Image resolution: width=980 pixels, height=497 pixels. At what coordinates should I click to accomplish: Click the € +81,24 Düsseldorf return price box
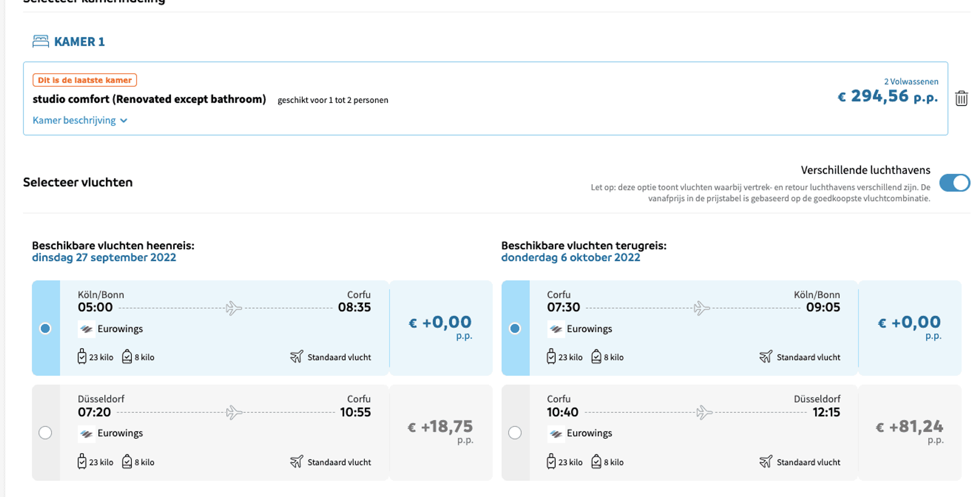910,433
